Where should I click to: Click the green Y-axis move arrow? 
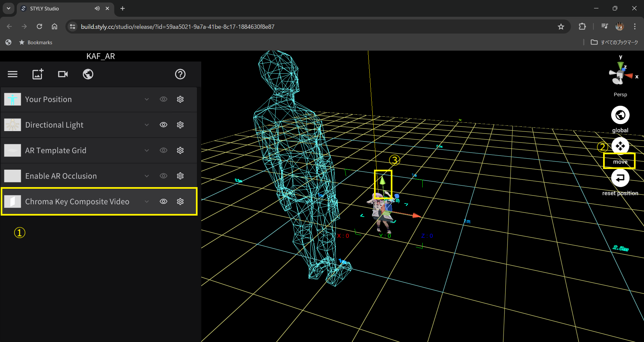pyautogui.click(x=382, y=180)
